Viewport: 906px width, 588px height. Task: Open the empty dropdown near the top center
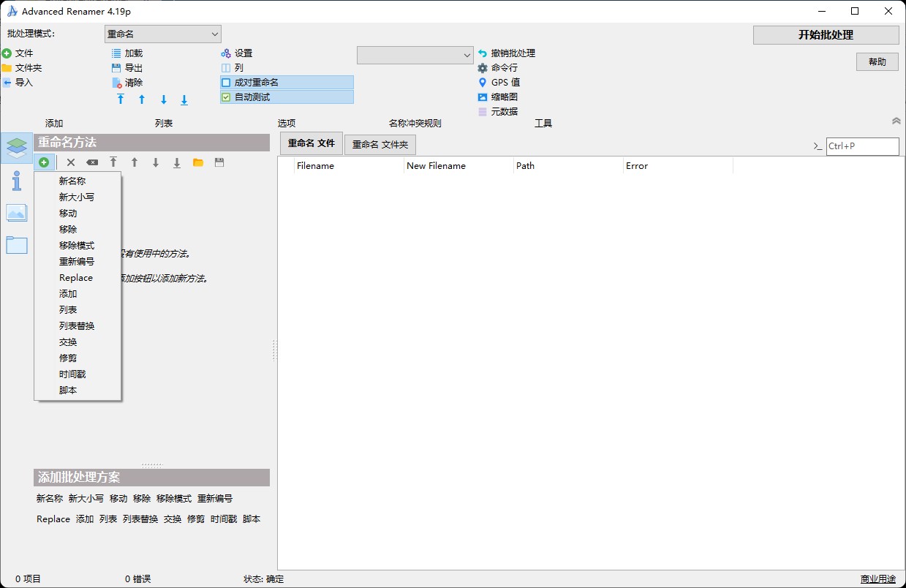(x=415, y=54)
